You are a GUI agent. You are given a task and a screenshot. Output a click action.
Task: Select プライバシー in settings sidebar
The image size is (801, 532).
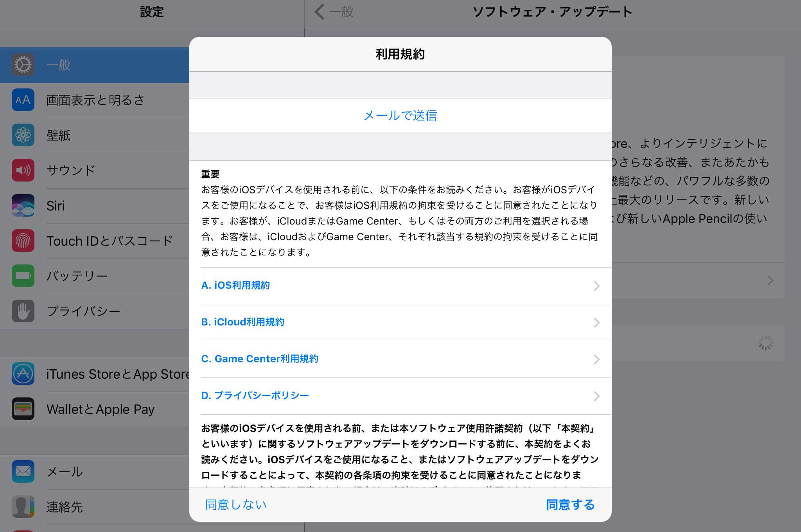coord(95,311)
